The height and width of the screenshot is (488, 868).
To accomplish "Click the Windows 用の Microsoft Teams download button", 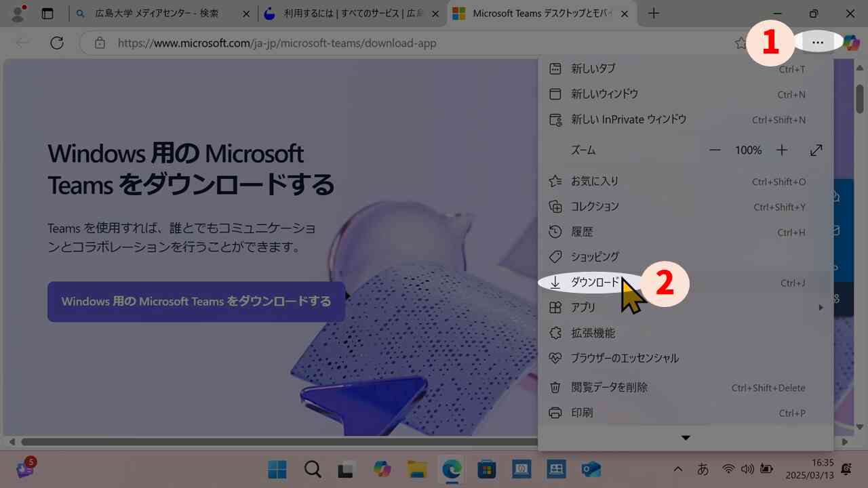I will pyautogui.click(x=196, y=301).
